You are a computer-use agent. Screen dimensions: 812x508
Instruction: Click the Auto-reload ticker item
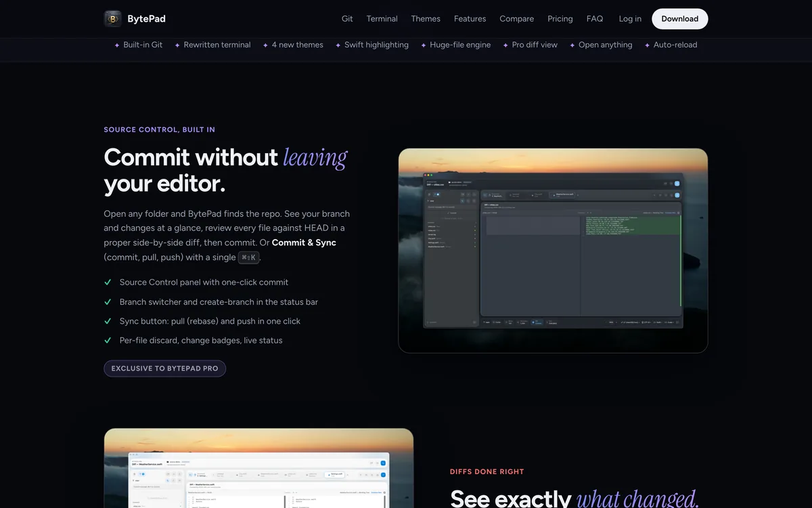pos(675,45)
